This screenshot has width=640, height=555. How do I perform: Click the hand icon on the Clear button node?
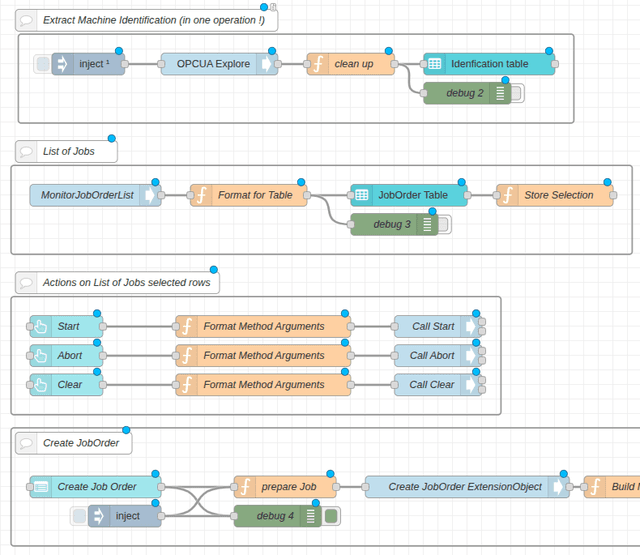point(40,384)
